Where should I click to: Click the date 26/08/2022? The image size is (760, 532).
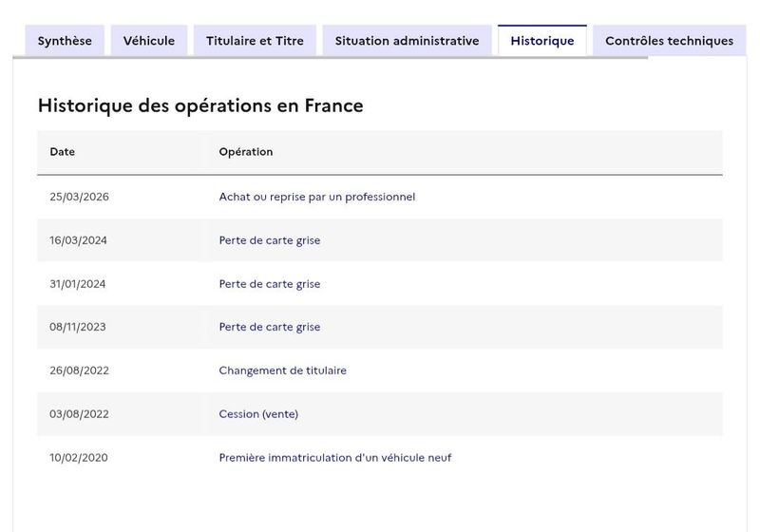79,370
